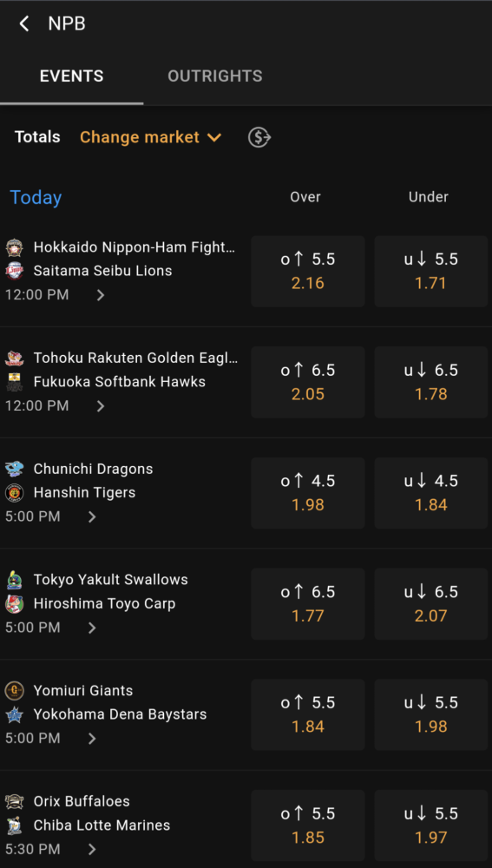This screenshot has width=492, height=868.
Task: Switch to the OUTRIGHTS tab
Action: coord(214,76)
